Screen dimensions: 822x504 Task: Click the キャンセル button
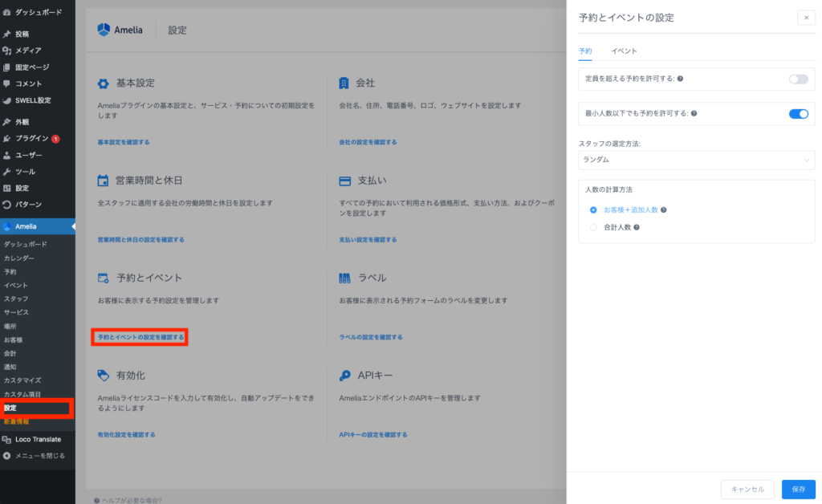(747, 489)
